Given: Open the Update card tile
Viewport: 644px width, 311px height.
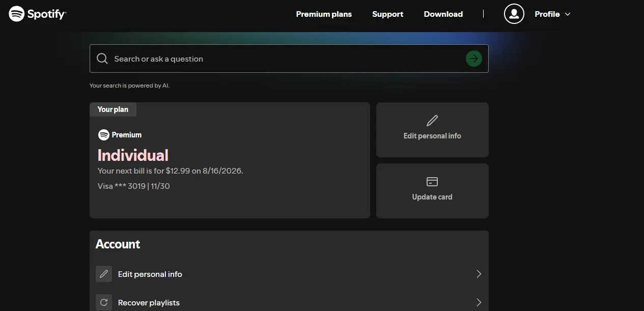Looking at the screenshot, I should 432,191.
